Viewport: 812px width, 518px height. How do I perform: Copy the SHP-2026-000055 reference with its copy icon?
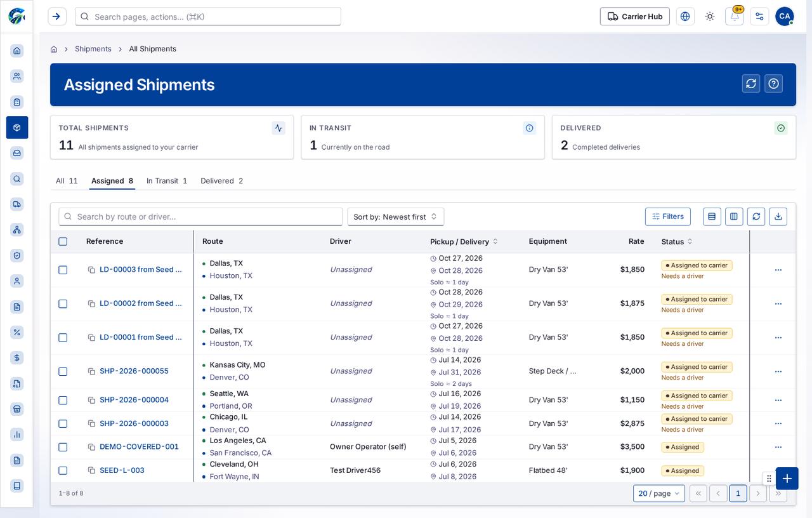91,371
